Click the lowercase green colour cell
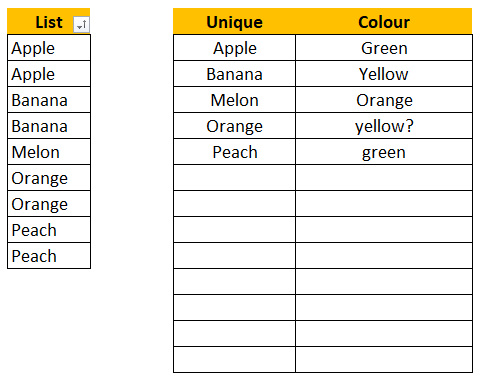Viewport: 482px width, 379px height. click(x=384, y=152)
